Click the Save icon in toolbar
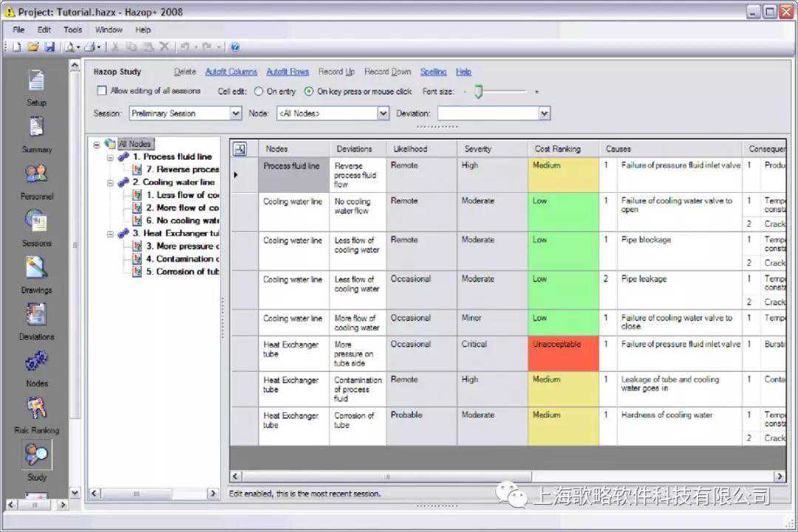This screenshot has height=532, width=798. [50, 47]
